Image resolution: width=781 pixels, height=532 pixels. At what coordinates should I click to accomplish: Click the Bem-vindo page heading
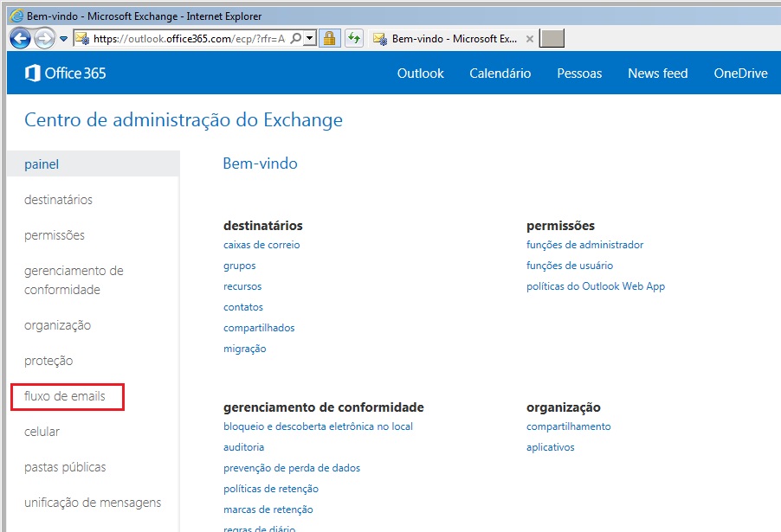[260, 163]
